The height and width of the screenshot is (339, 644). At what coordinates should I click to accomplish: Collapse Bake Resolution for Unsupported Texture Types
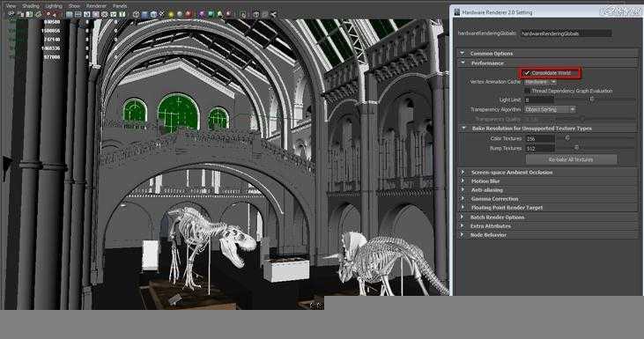(x=463, y=129)
